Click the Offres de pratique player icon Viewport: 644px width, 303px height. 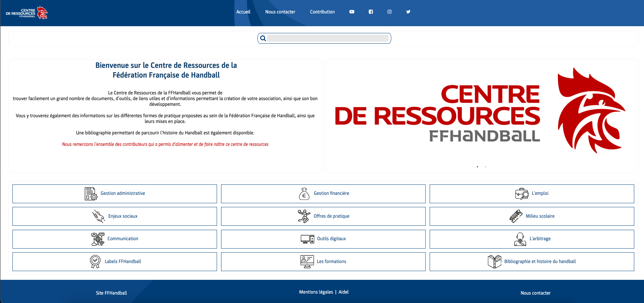coord(304,216)
